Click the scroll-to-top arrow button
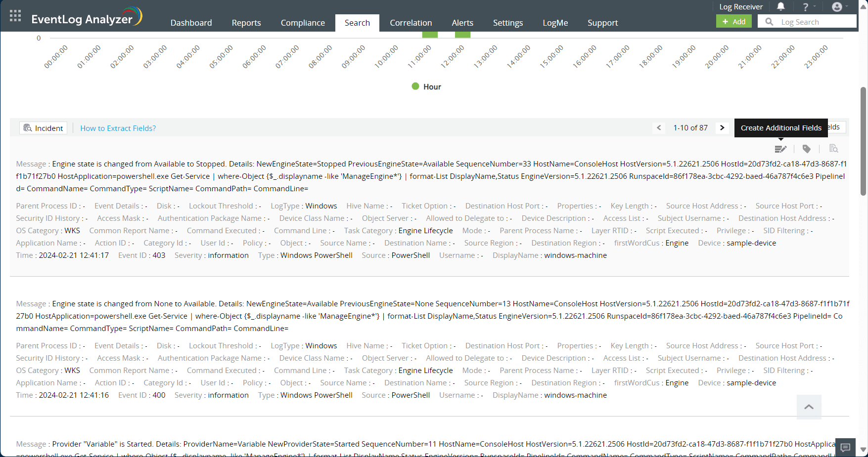868x457 pixels. (x=809, y=407)
